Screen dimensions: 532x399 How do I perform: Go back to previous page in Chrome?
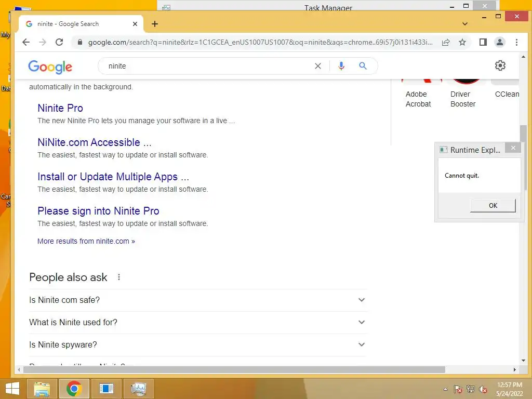tap(26, 42)
